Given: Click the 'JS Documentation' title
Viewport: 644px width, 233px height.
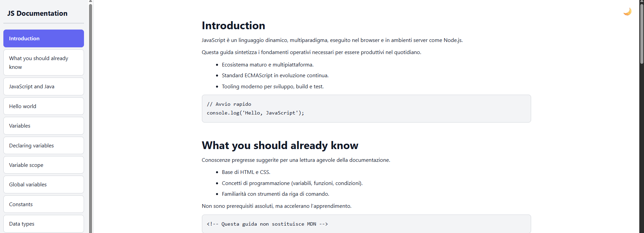Looking at the screenshot, I should tap(37, 13).
